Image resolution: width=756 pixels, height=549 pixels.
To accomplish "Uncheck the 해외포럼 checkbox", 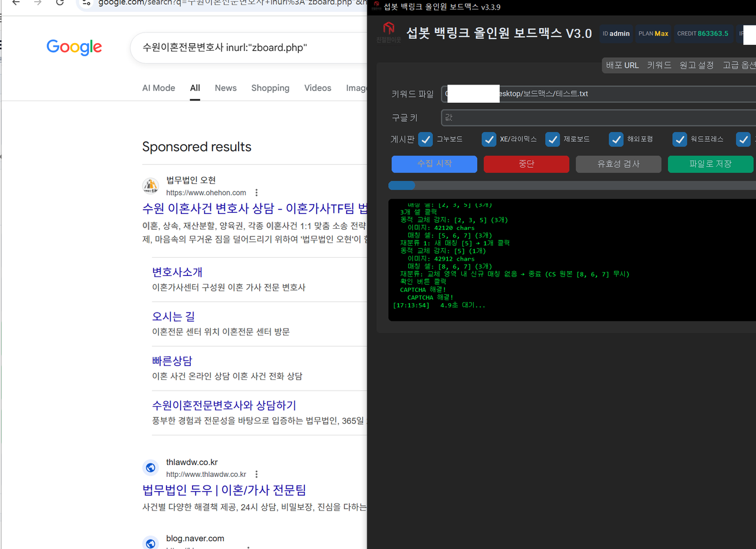I will pyautogui.click(x=617, y=139).
